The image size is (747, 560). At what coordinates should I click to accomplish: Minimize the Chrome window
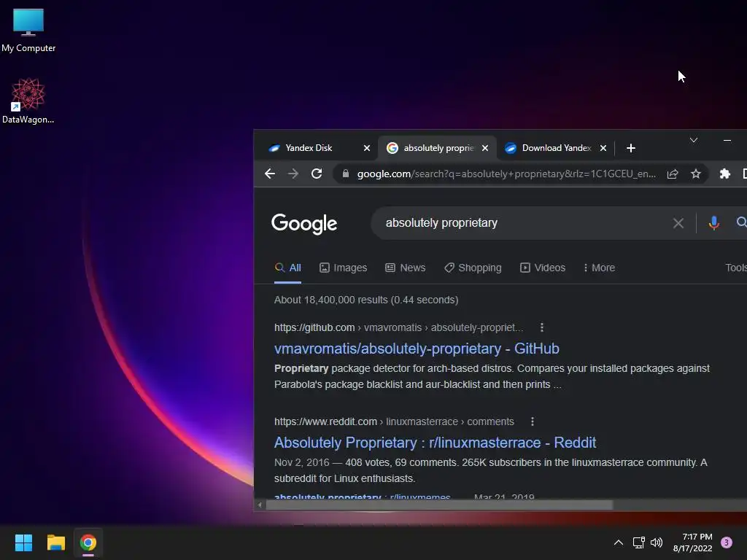pyautogui.click(x=727, y=140)
